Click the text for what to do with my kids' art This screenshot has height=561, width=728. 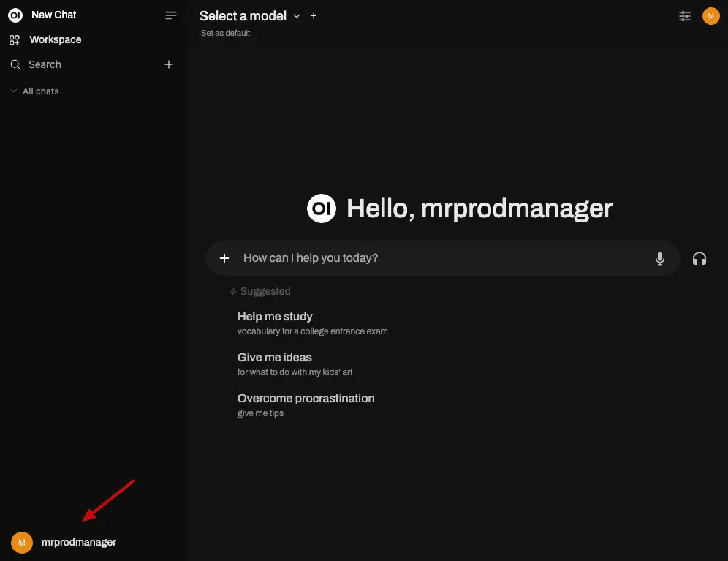click(x=295, y=372)
